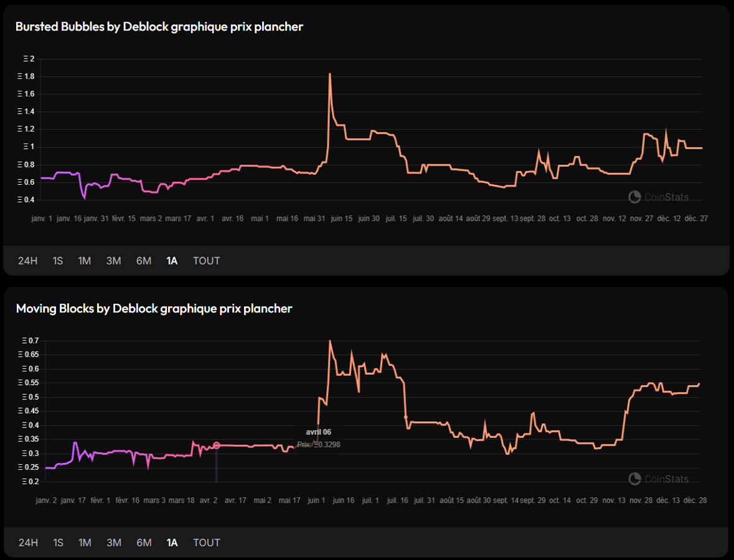Select active 1A tab under Bursted Bubbles chart

(172, 261)
